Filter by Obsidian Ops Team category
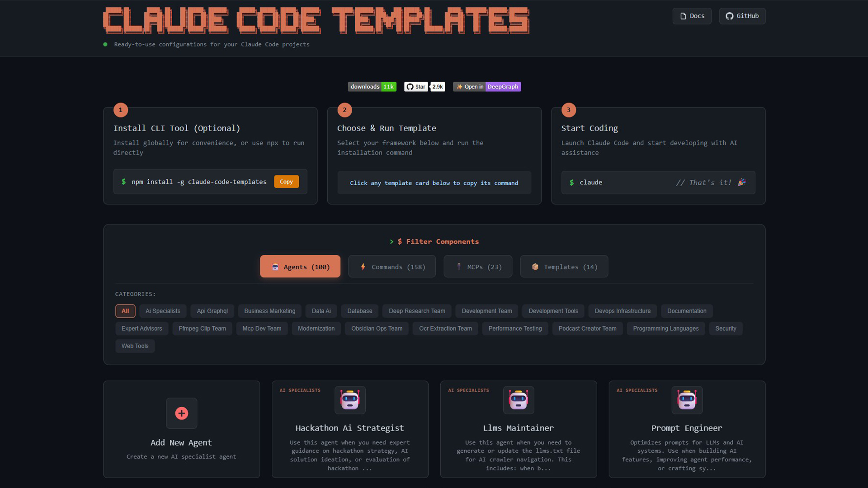 click(x=377, y=328)
